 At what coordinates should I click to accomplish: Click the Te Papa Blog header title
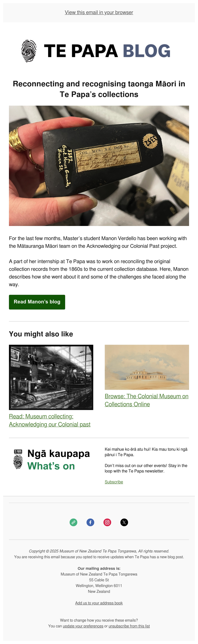coord(107,51)
